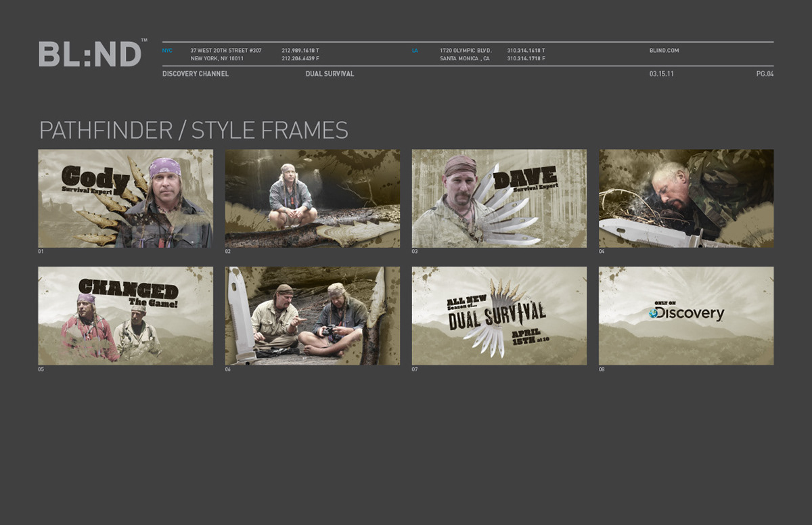Click frame number 04 caption
Image resolution: width=812 pixels, height=525 pixels.
(602, 252)
